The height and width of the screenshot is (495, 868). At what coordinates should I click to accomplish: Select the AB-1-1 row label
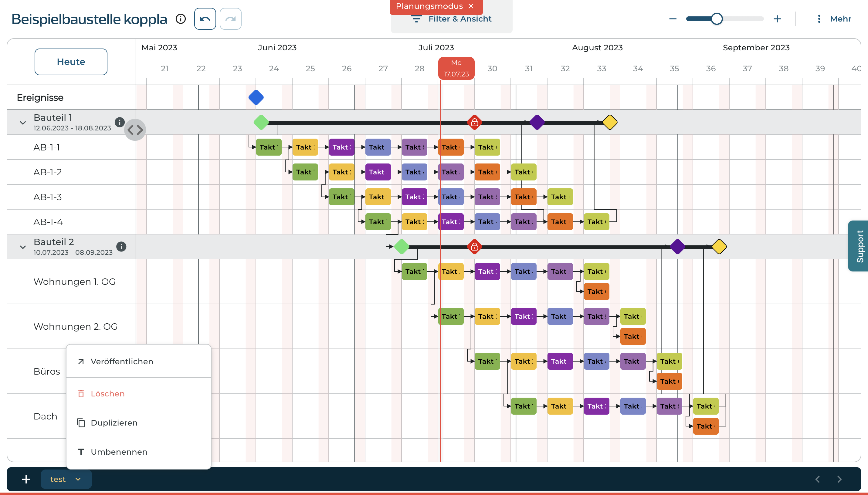[x=47, y=147]
